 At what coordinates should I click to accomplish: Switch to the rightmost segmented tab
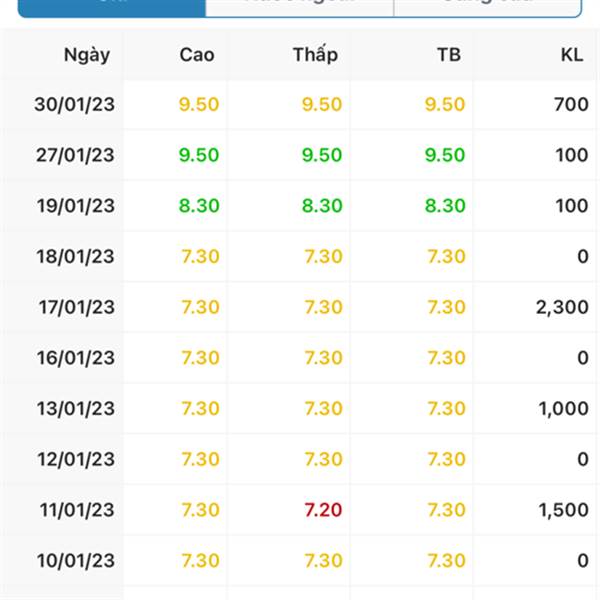(488, 8)
